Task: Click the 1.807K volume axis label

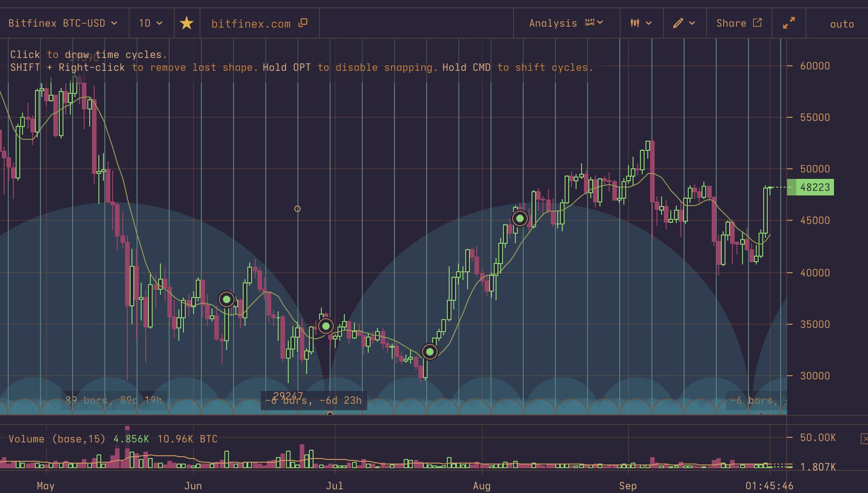Action: coord(817,467)
